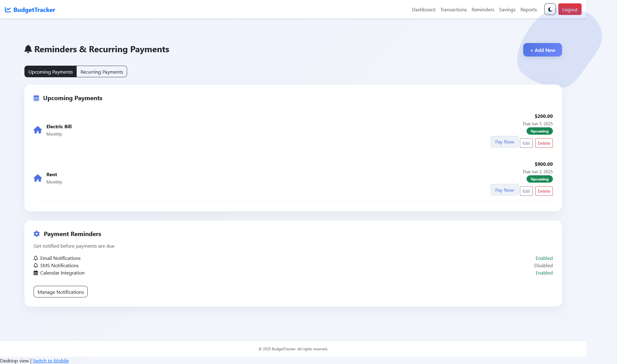Click bell icon beside Email Notifications
The height and width of the screenshot is (364, 617).
[36, 258]
